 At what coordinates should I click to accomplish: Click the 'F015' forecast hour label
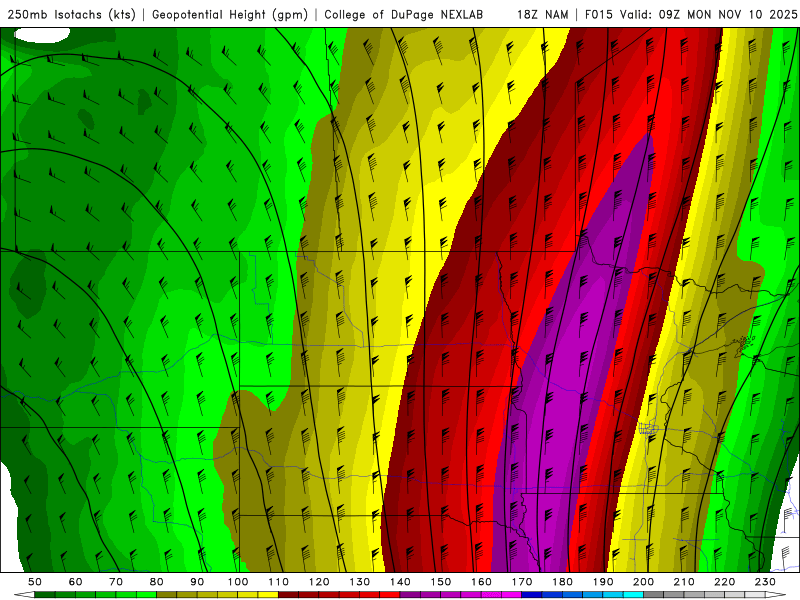[x=599, y=14]
